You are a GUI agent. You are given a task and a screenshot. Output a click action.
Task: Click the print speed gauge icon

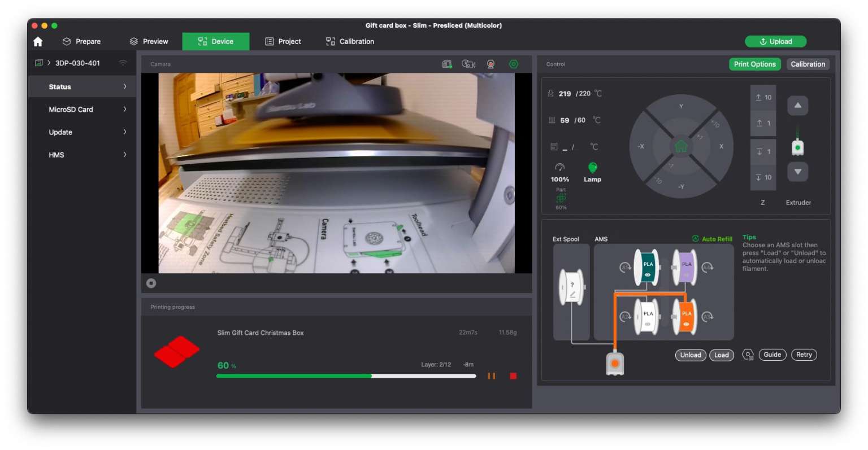559,168
